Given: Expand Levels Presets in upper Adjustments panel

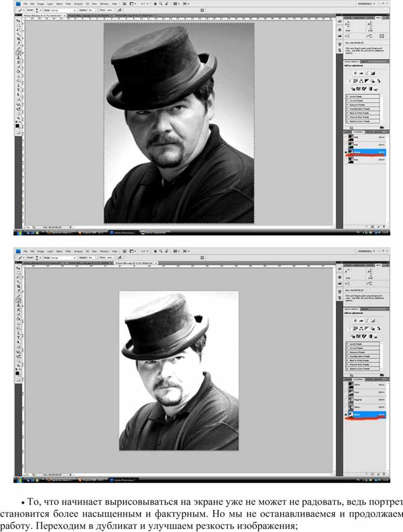Looking at the screenshot, I should point(347,97).
